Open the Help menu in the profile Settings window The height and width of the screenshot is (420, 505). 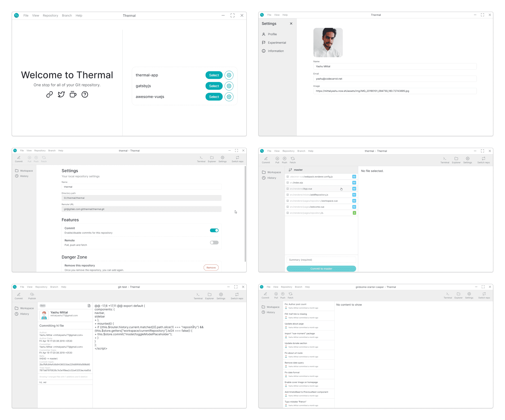coord(285,15)
